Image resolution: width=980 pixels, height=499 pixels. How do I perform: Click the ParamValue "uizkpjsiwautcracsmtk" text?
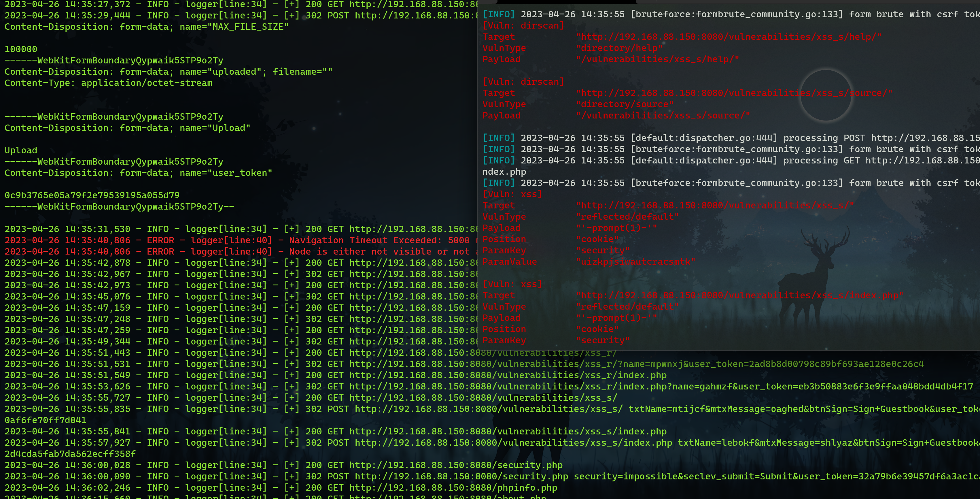(635, 262)
